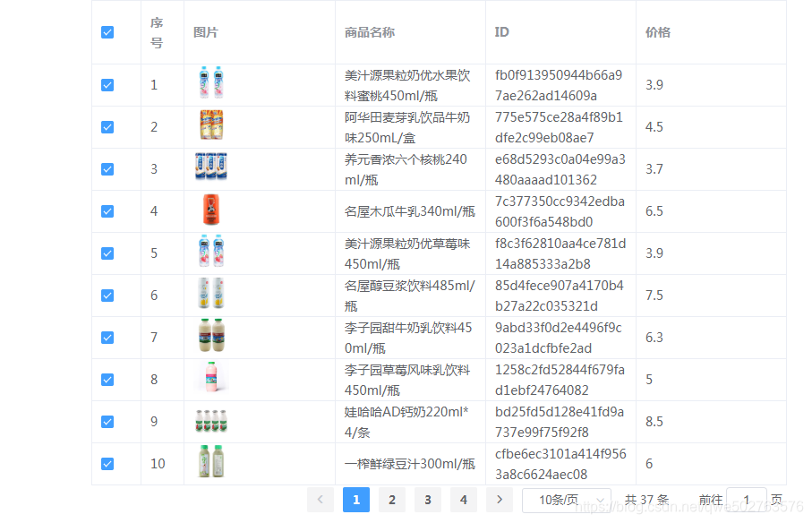The height and width of the screenshot is (523, 812).
Task: Select ID starting with 85d4fece907a4170b4
Action: point(560,296)
